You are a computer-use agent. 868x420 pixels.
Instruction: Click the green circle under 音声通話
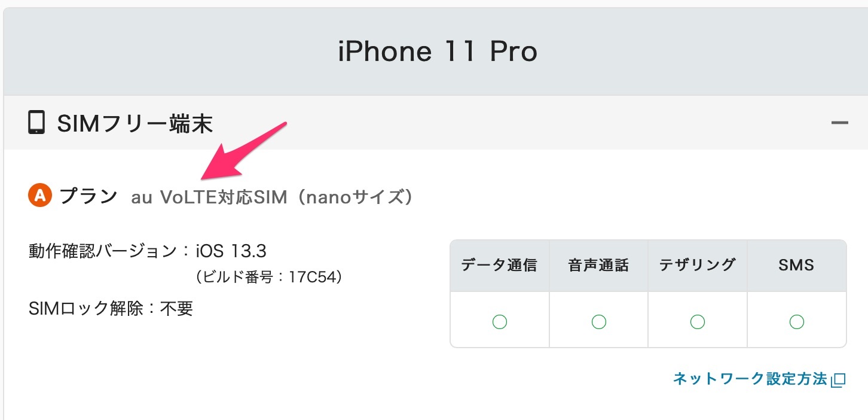598,322
